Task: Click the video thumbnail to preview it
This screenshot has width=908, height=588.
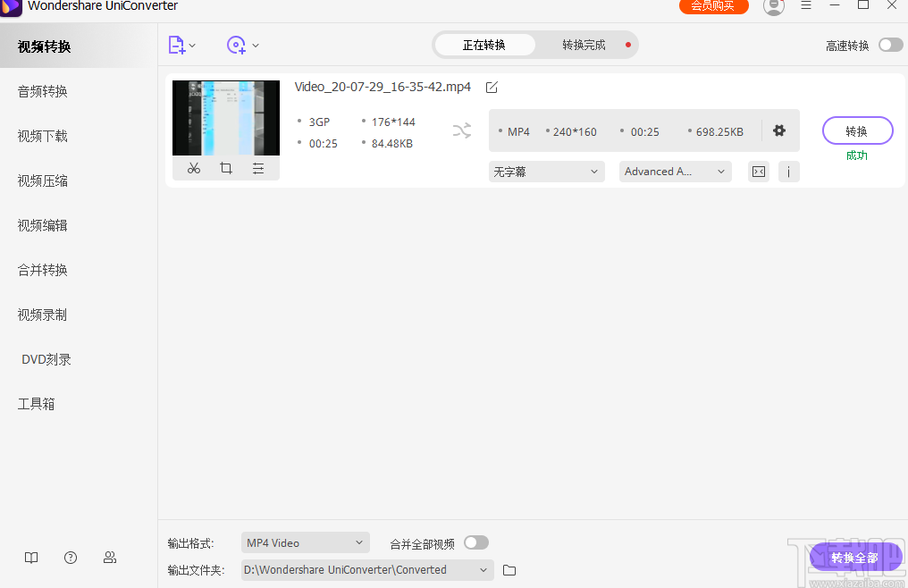Action: (x=225, y=117)
